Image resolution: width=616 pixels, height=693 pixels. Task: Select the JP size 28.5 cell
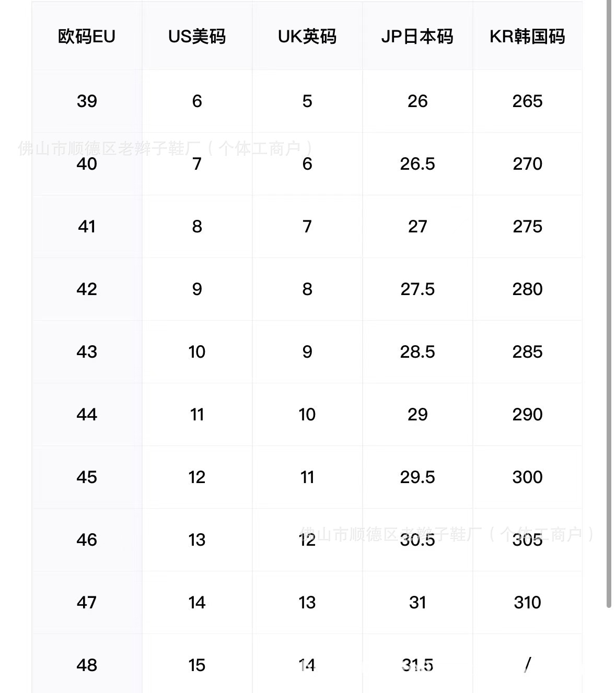417,351
